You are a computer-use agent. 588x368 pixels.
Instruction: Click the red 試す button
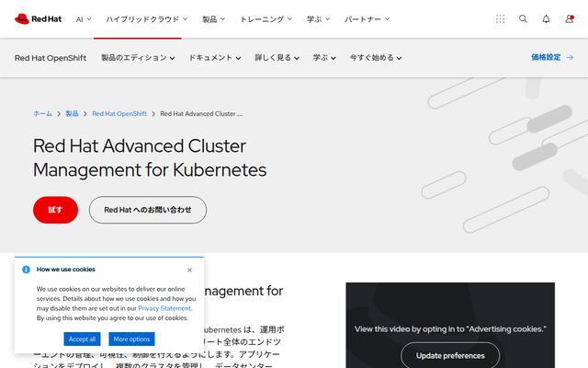point(55,210)
